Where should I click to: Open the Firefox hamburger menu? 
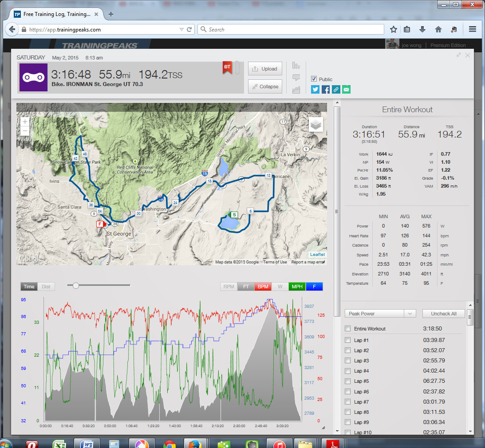[x=473, y=29]
